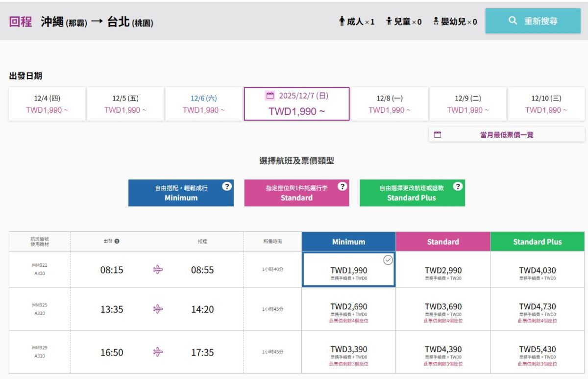This screenshot has width=588, height=379.
Task: Click the MM921 flight number
Action: pos(40,265)
